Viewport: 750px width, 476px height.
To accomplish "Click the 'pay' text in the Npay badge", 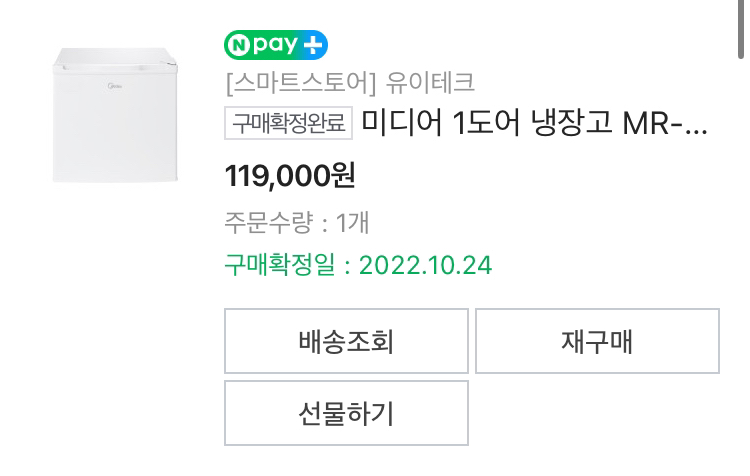I will 275,46.
